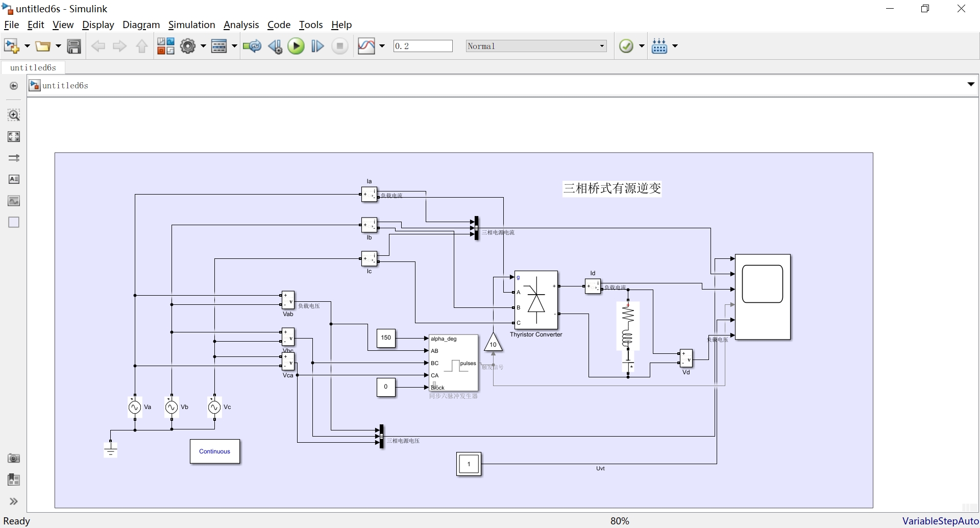
Task: Click the VariableStepAuto solver link
Action: [x=940, y=521]
